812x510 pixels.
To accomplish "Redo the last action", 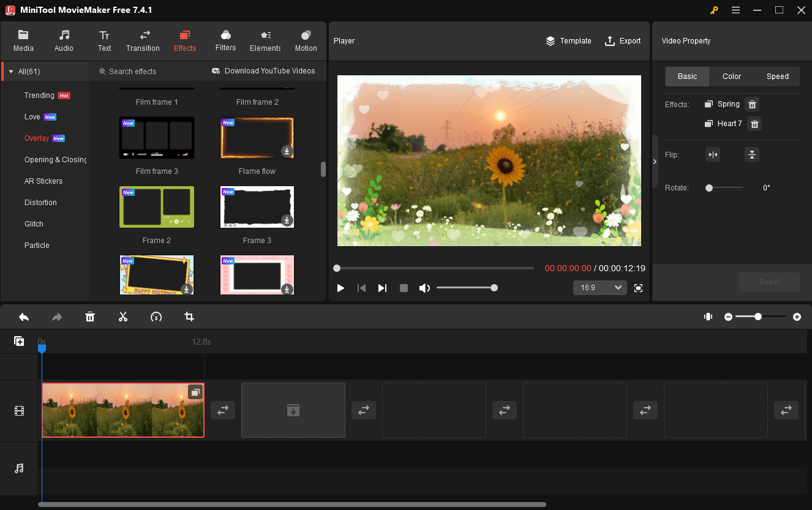I will (57, 317).
